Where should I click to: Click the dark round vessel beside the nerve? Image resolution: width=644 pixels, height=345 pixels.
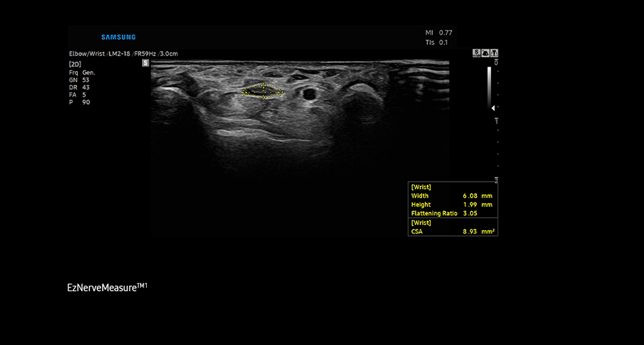(x=309, y=94)
